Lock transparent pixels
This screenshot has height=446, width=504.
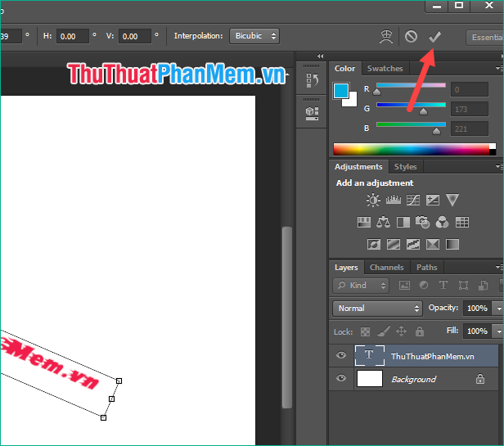point(365,331)
